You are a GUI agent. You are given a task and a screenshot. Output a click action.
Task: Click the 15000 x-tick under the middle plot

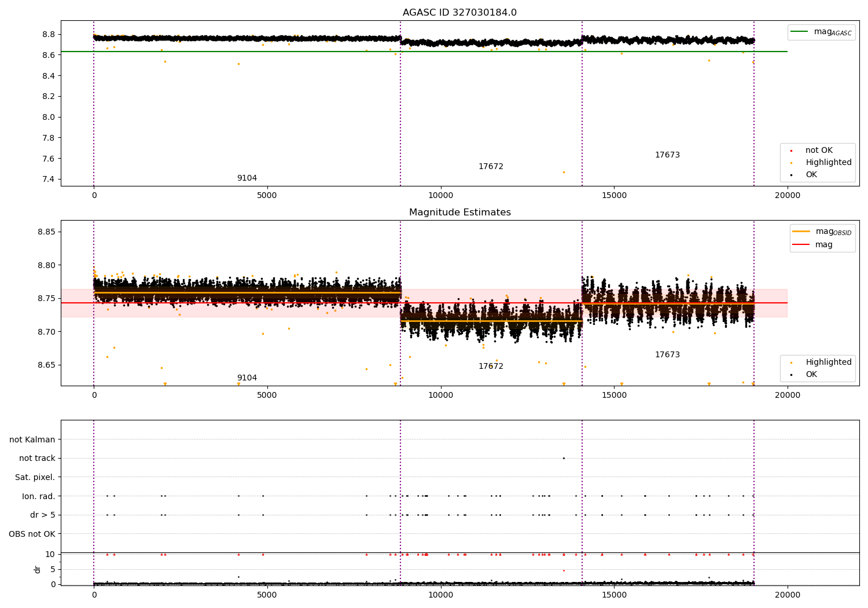614,395
